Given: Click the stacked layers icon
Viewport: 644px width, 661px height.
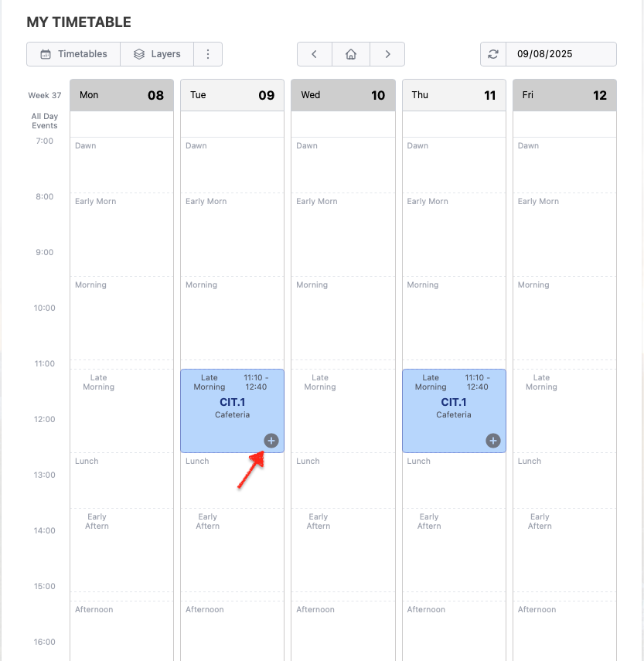Looking at the screenshot, I should click(139, 54).
